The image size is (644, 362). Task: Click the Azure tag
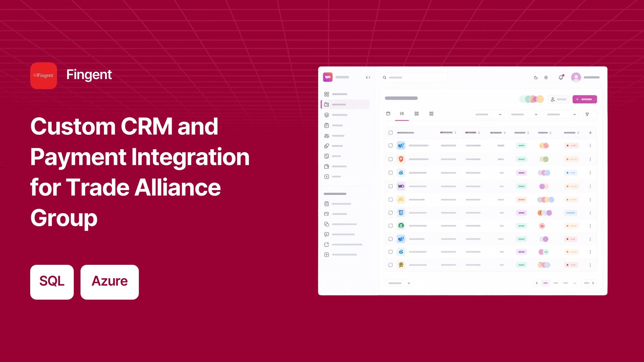[110, 282]
